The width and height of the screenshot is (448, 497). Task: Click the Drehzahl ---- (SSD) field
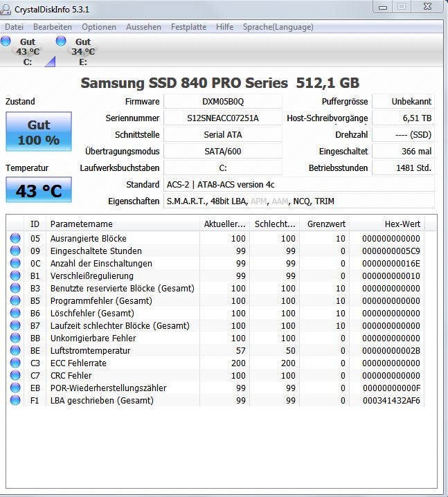pyautogui.click(x=403, y=135)
